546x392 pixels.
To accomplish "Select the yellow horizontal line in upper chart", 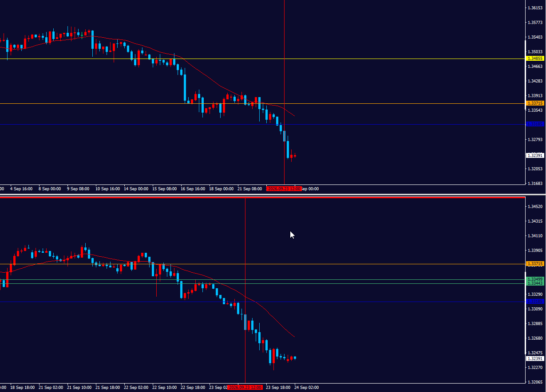I will [x=262, y=59].
